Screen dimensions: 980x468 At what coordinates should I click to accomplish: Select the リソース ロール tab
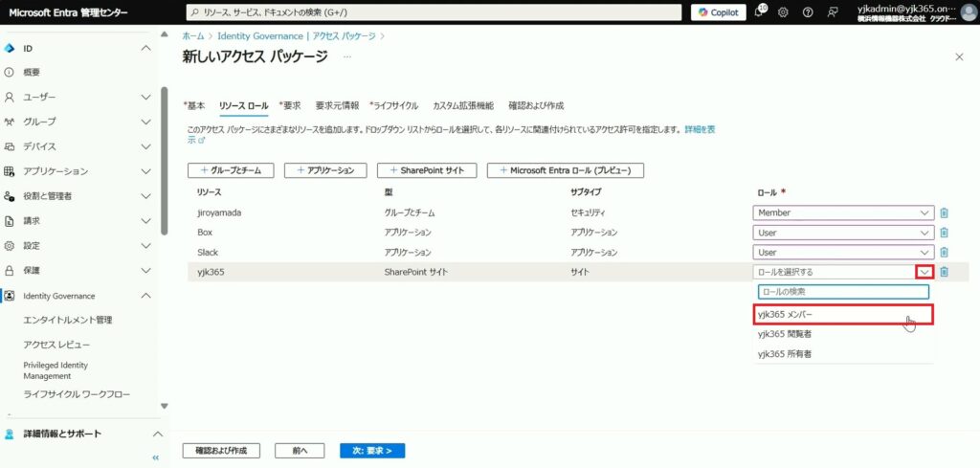tap(244, 105)
